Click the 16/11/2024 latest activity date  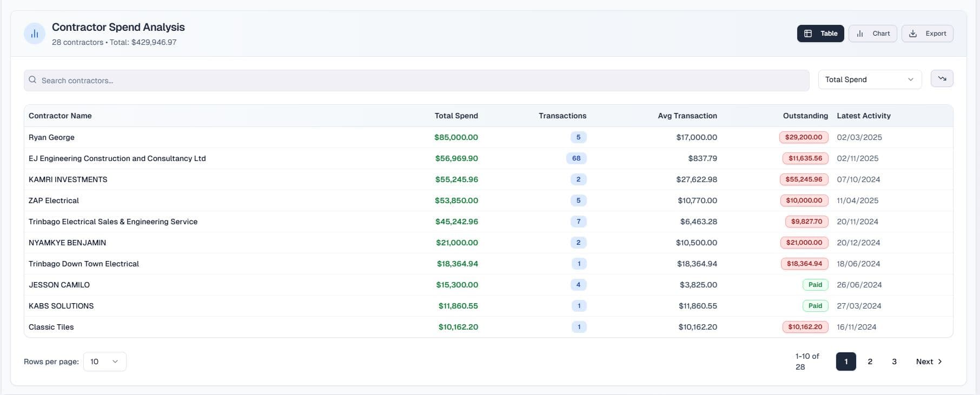pos(857,327)
